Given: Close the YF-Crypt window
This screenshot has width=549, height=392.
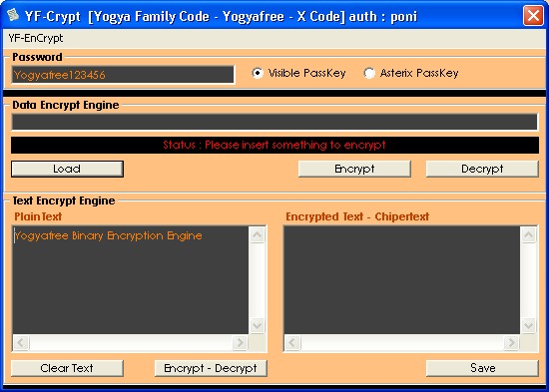Looking at the screenshot, I should click(533, 16).
